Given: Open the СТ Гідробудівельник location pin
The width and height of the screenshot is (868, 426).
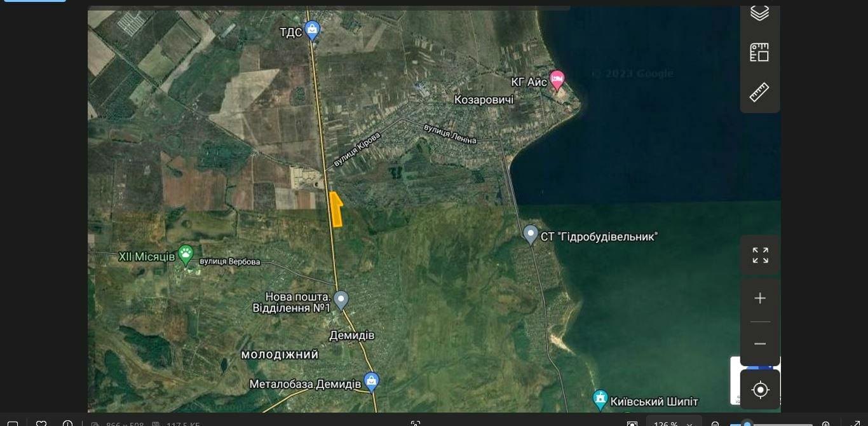Looking at the screenshot, I should click(531, 234).
